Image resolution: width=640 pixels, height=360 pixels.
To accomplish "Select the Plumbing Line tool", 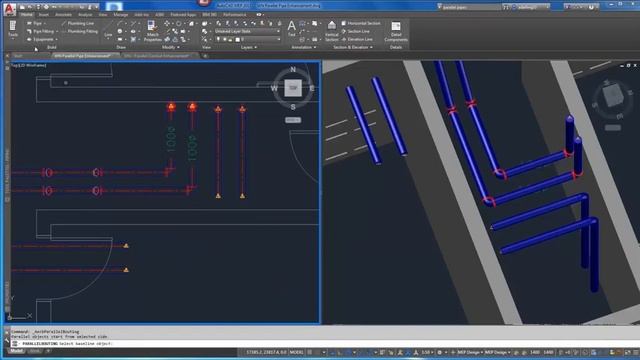I will point(78,23).
